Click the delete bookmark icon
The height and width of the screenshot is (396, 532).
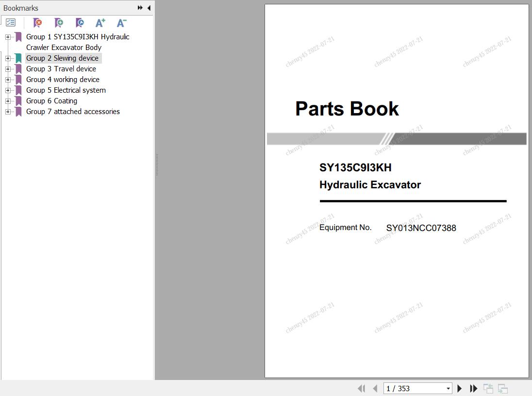pyautogui.click(x=37, y=23)
